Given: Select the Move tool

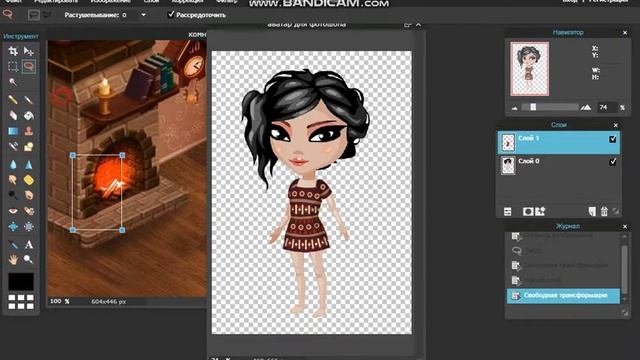Looking at the screenshot, I should [x=29, y=51].
